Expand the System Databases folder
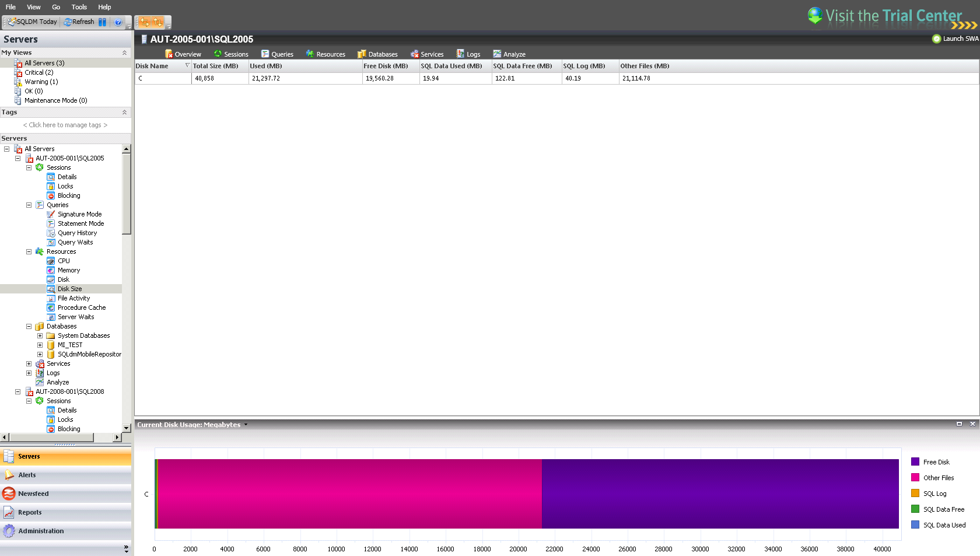Viewport: 980px width, 556px height. (40, 335)
